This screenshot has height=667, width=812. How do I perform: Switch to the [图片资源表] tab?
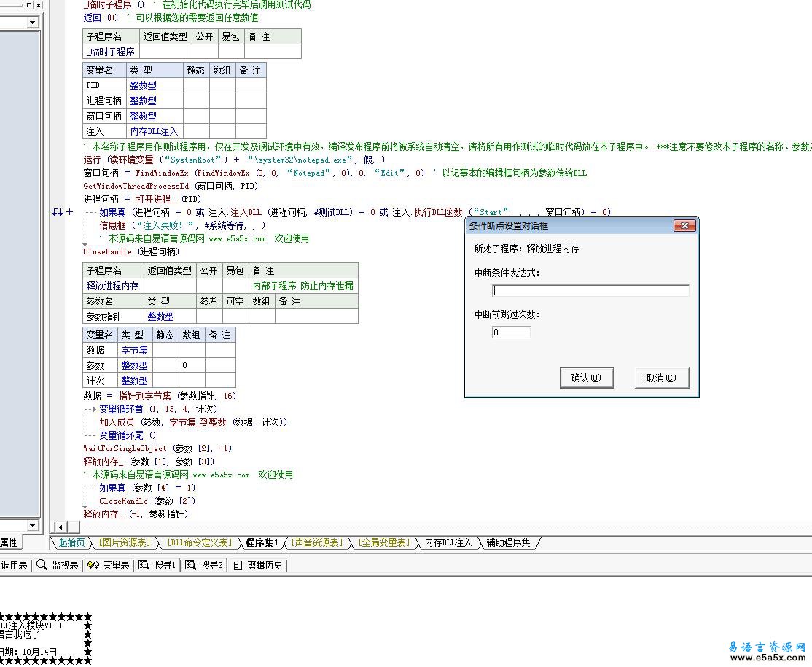coord(125,543)
